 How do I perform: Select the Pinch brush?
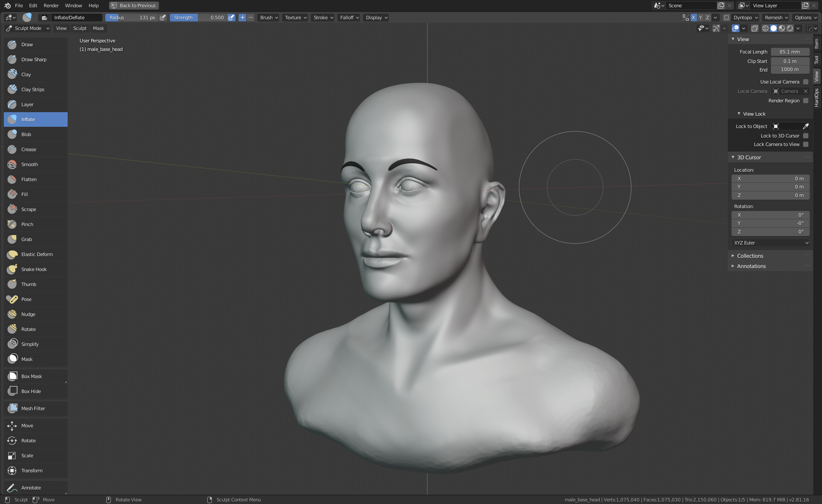pos(27,224)
